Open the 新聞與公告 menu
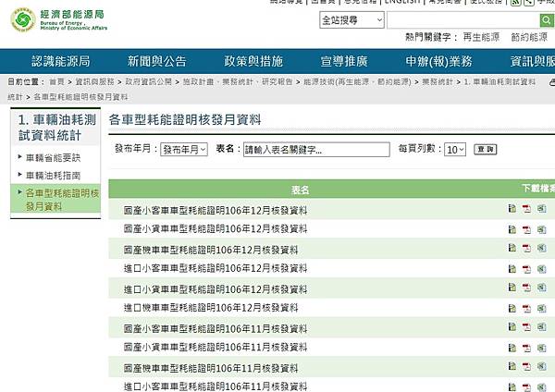The height and width of the screenshot is (392, 555). click(157, 61)
